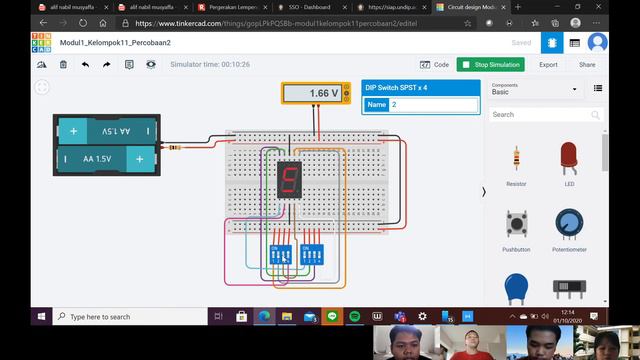Export the circuit design
The image size is (640, 360).
pos(548,64)
